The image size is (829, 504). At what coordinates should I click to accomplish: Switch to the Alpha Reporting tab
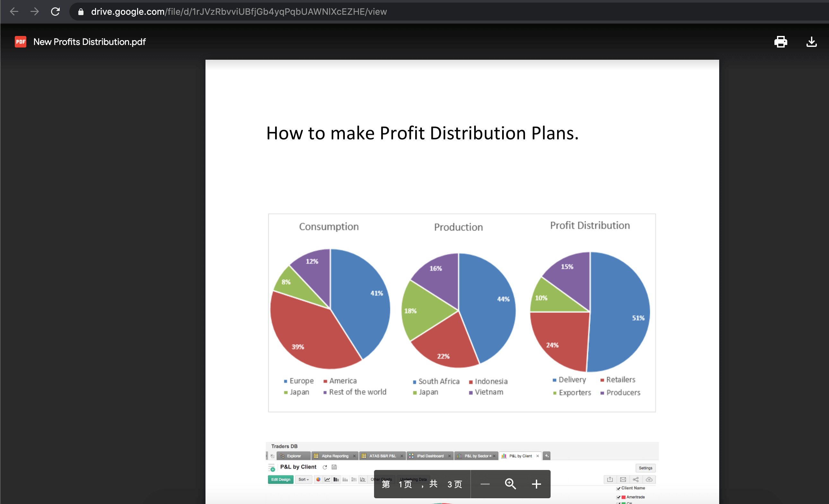335,456
